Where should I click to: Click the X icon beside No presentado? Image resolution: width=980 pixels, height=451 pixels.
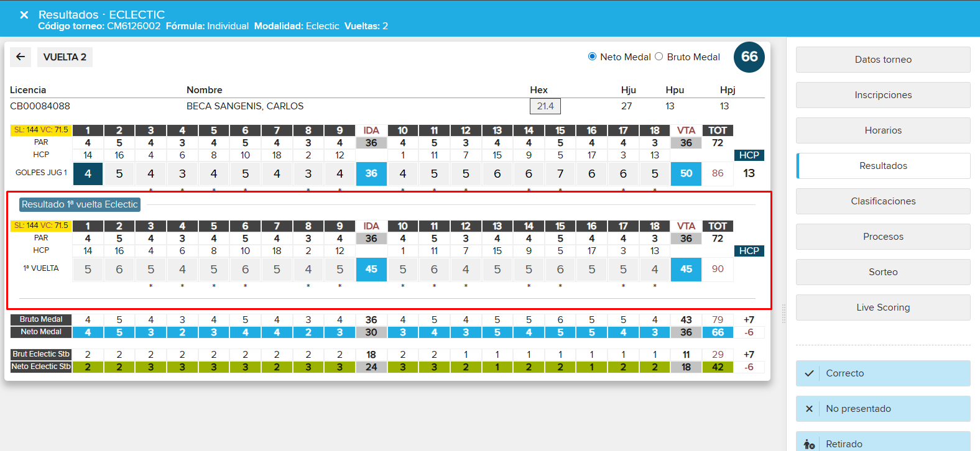pos(809,409)
